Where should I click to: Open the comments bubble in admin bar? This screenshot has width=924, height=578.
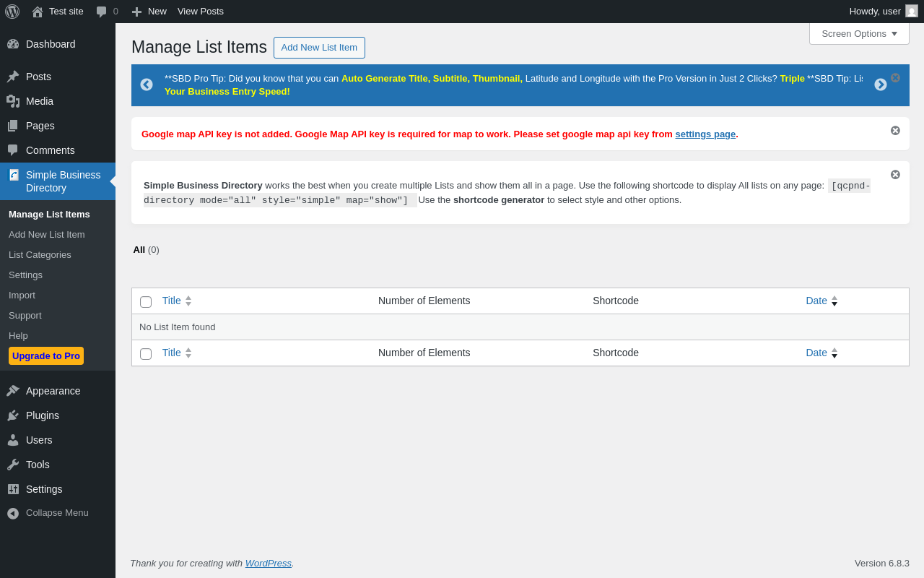coord(101,12)
